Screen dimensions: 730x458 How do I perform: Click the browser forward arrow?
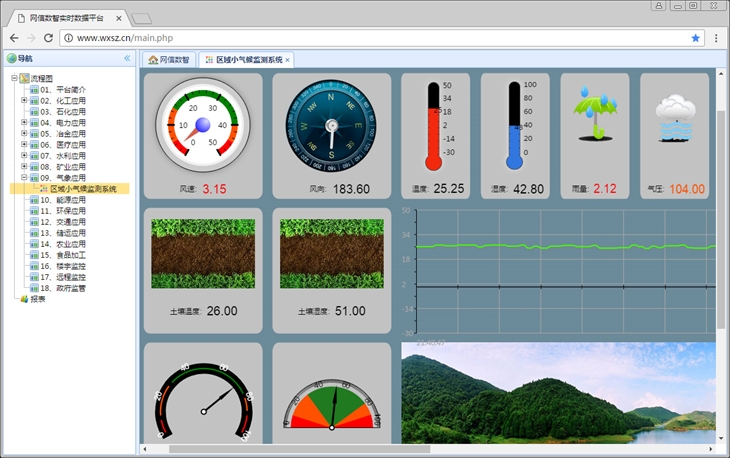pos(31,38)
